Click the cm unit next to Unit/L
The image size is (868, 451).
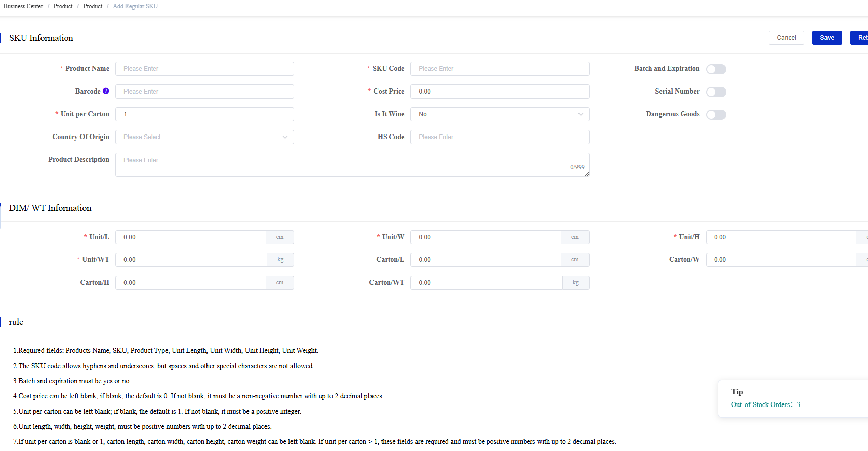click(280, 237)
